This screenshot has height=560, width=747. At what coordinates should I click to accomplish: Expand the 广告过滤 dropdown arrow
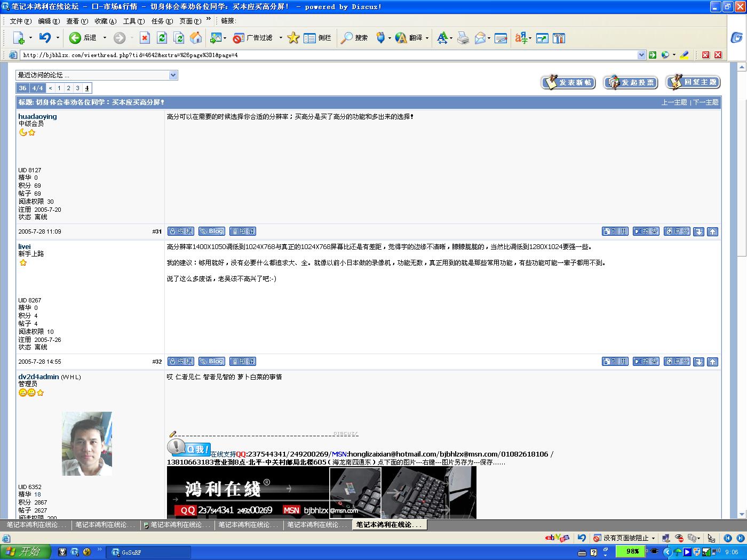click(x=281, y=38)
